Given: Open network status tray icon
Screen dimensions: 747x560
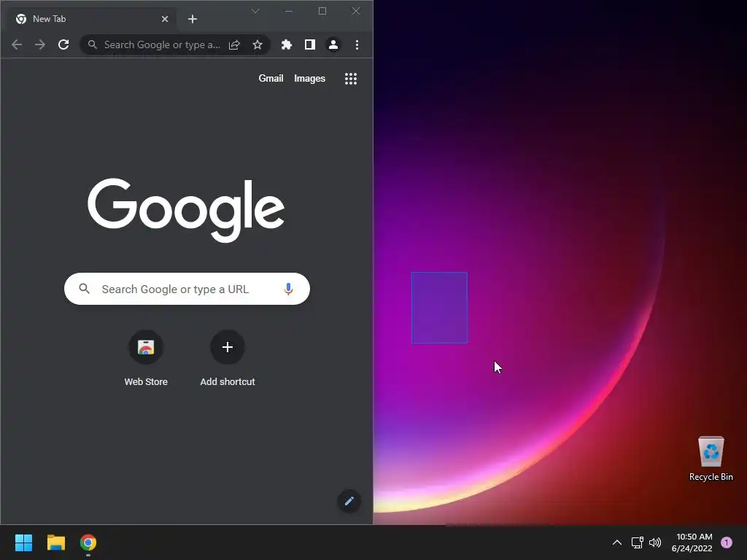Looking at the screenshot, I should [x=637, y=542].
